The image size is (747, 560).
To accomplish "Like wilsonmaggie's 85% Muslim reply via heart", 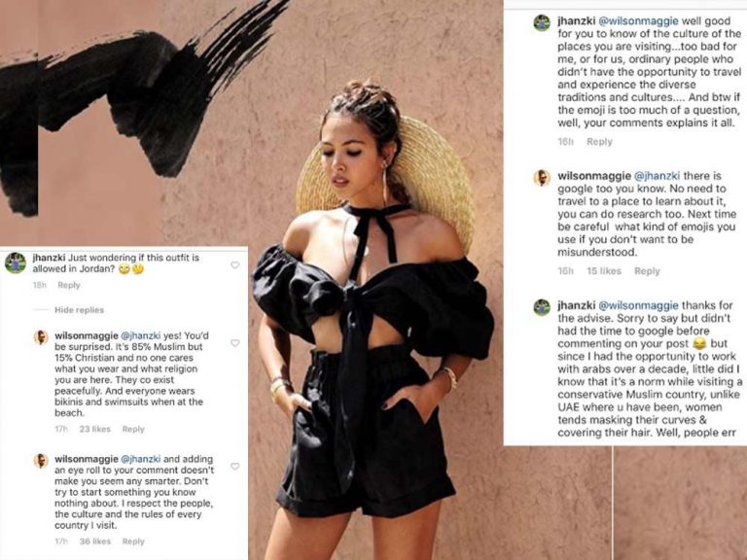I will (234, 343).
